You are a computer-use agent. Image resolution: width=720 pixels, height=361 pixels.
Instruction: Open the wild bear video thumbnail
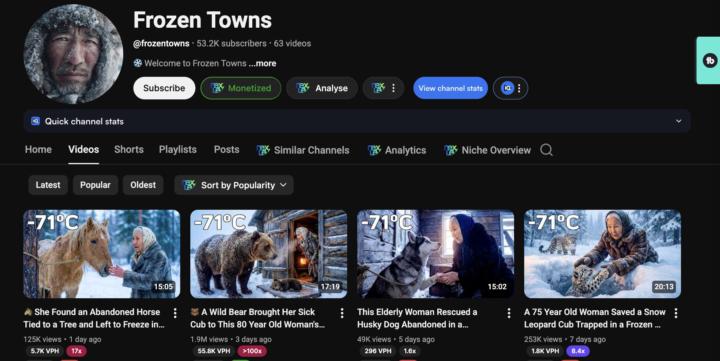(269, 254)
